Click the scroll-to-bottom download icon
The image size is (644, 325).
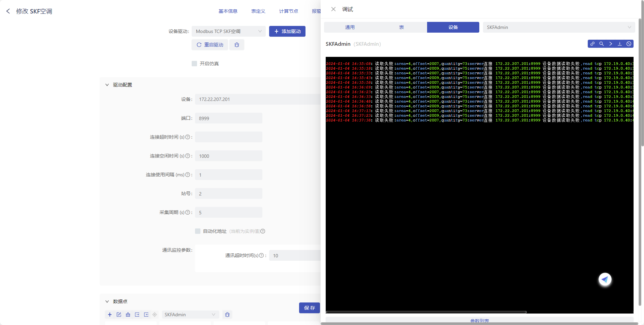pos(620,44)
